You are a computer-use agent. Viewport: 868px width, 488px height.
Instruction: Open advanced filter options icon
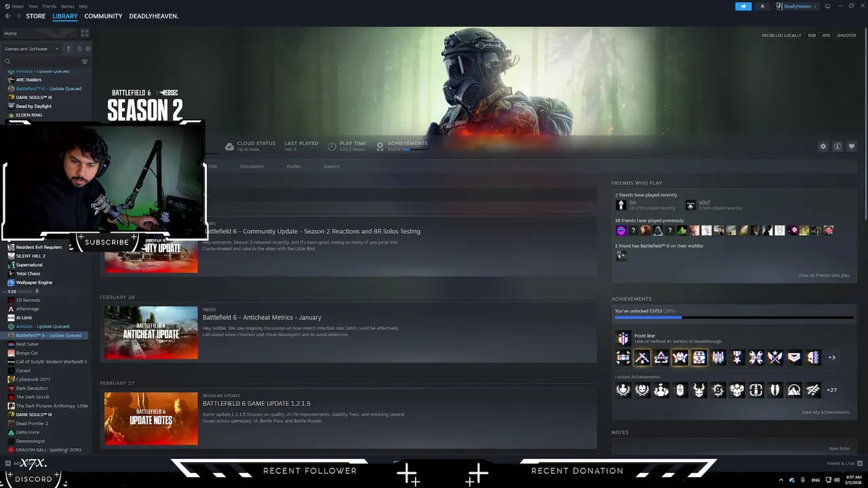85,62
